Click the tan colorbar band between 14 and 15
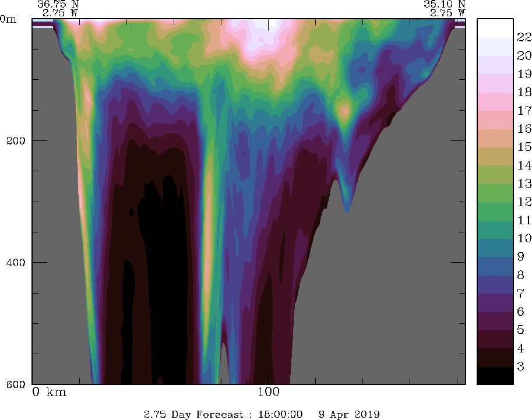The image size is (532, 420). [495, 156]
